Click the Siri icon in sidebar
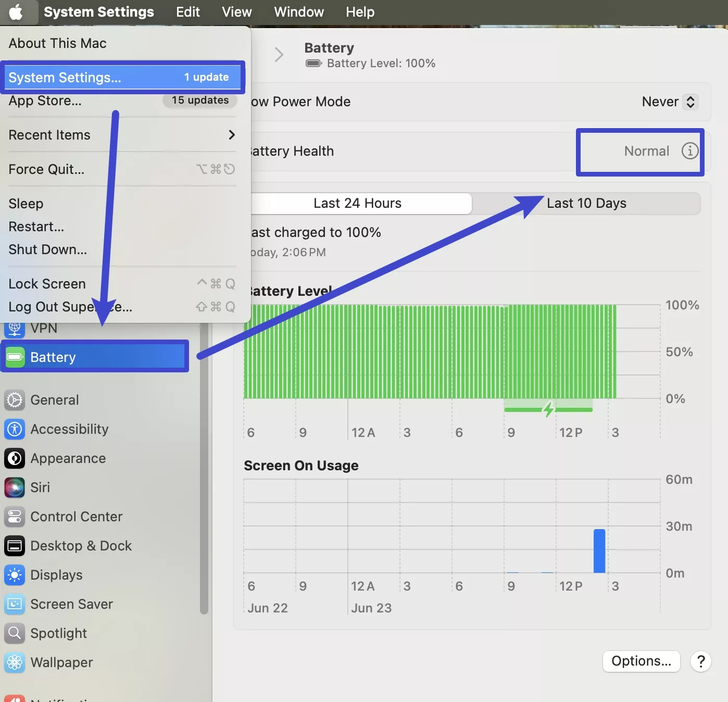The height and width of the screenshot is (702, 728). click(x=15, y=487)
